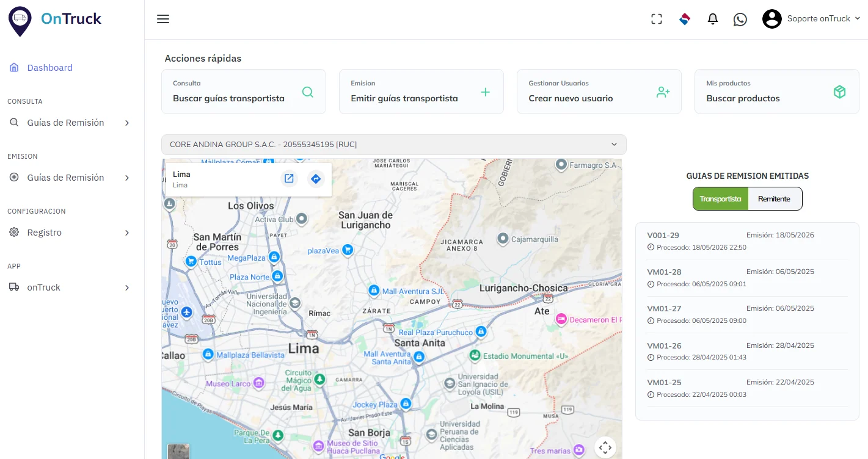868x459 pixels.
Task: Open Lima map in larger view icon
Action: [289, 179]
